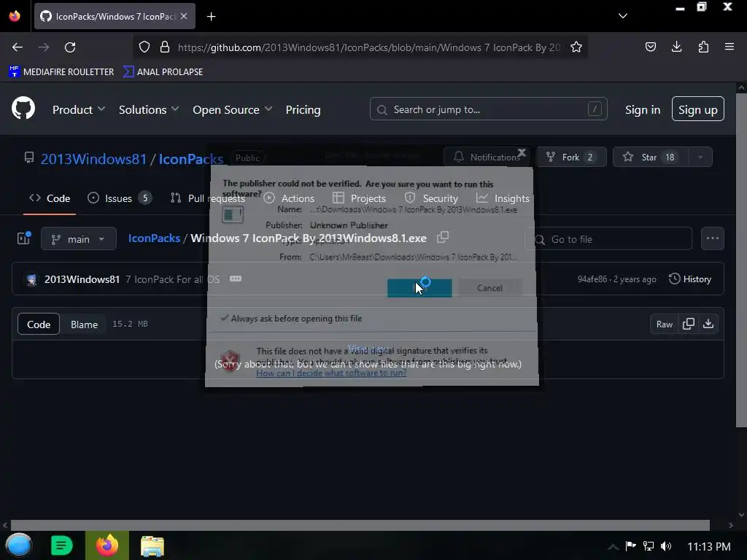Open the Projects tab
Image resolution: width=747 pixels, height=560 pixels.
(359, 198)
